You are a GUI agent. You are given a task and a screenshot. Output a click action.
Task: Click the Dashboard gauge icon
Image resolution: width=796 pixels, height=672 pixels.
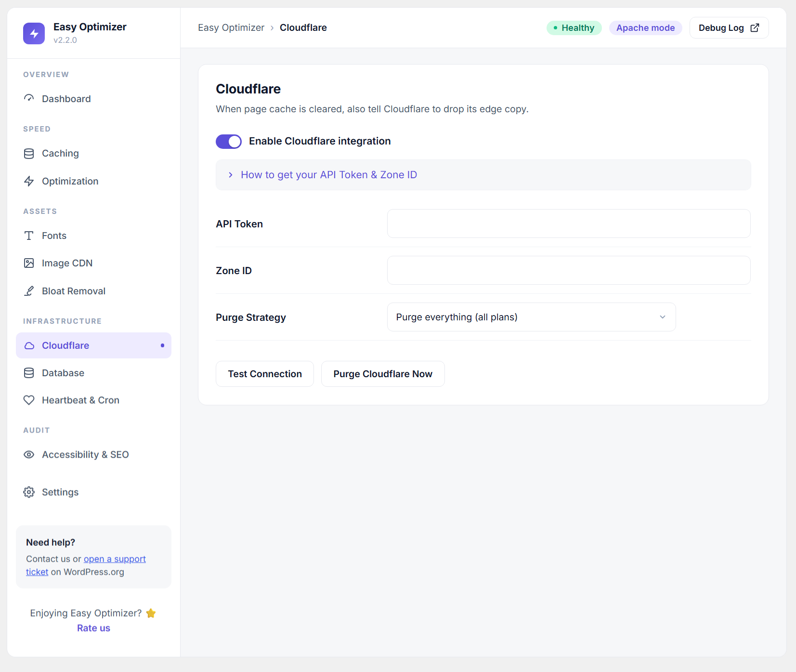[29, 99]
